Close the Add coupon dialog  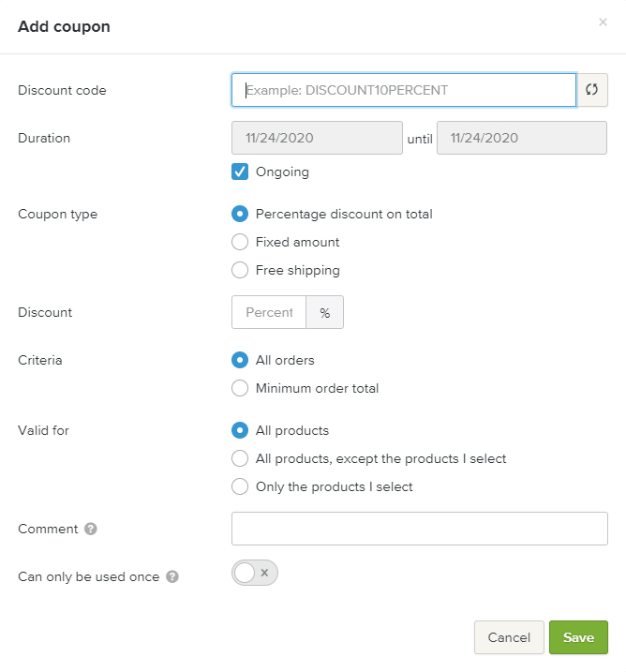pos(603,22)
